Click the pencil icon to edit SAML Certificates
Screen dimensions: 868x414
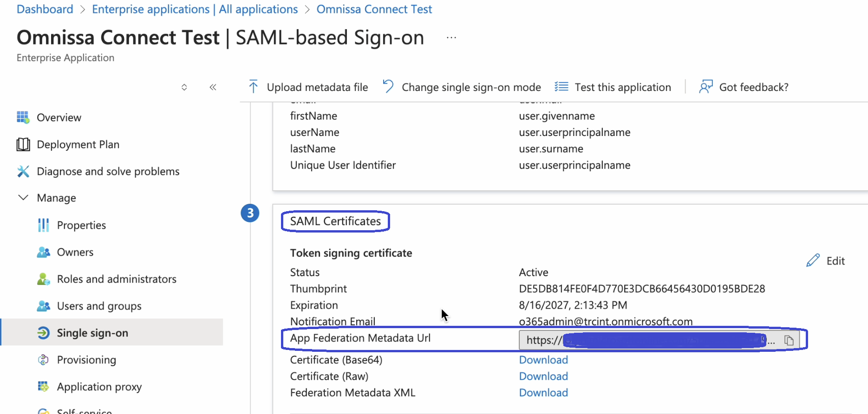[x=813, y=260]
